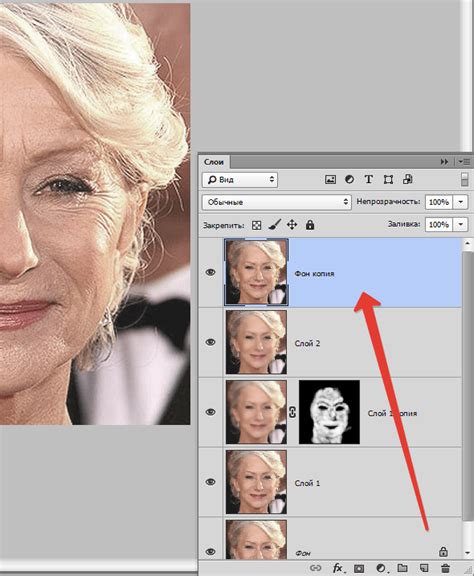Image resolution: width=474 pixels, height=576 pixels.
Task: Toggle visibility of Слой 1 layer
Action: click(210, 482)
